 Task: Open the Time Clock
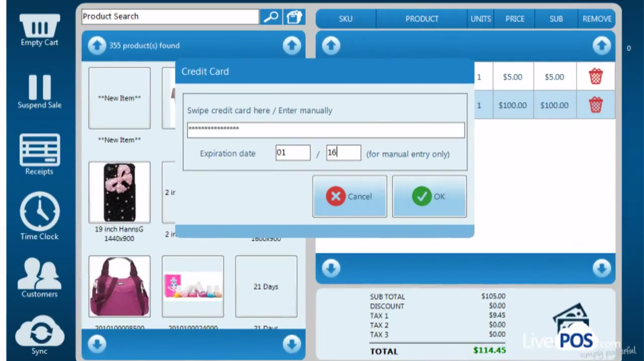coord(39,212)
